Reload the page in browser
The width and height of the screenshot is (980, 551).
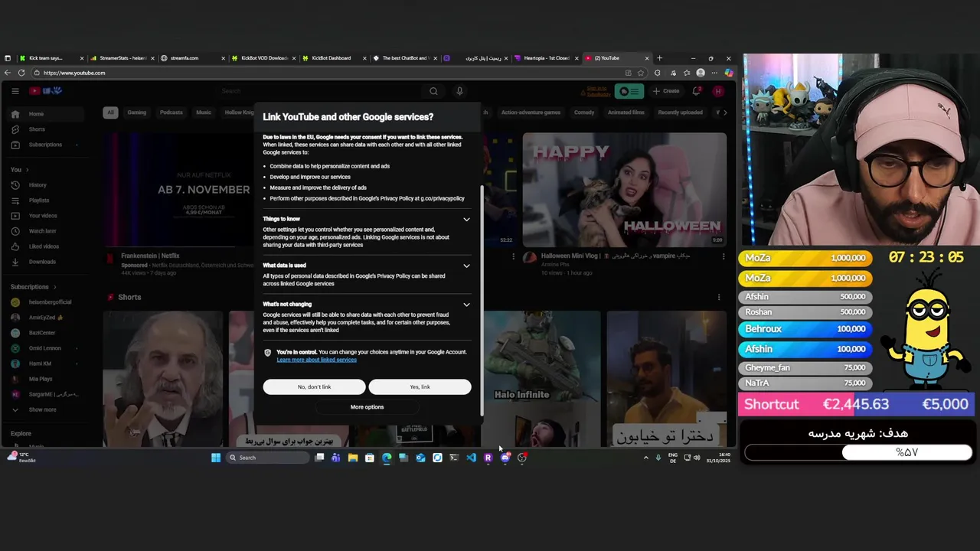coord(21,73)
